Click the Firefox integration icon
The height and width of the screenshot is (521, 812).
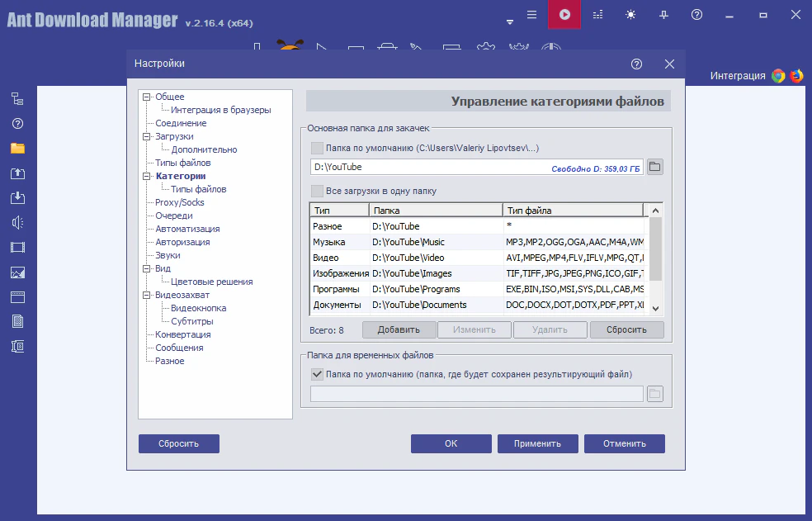pyautogui.click(x=796, y=76)
